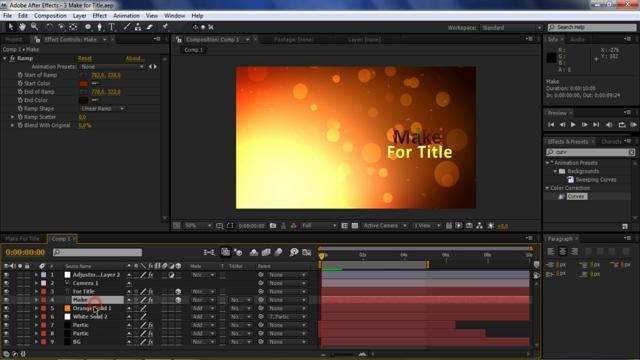Open Start Color swatch picker
640x360 pixels.
[x=84, y=83]
